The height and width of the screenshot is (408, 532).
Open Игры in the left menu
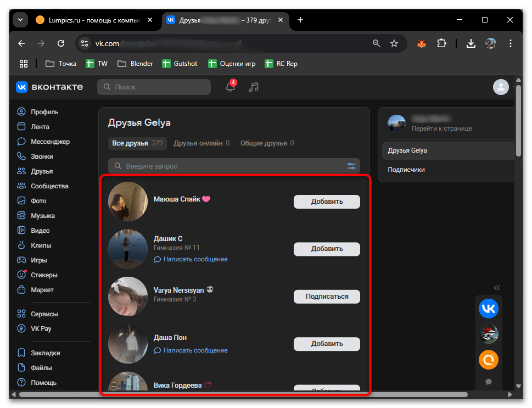(x=32, y=260)
